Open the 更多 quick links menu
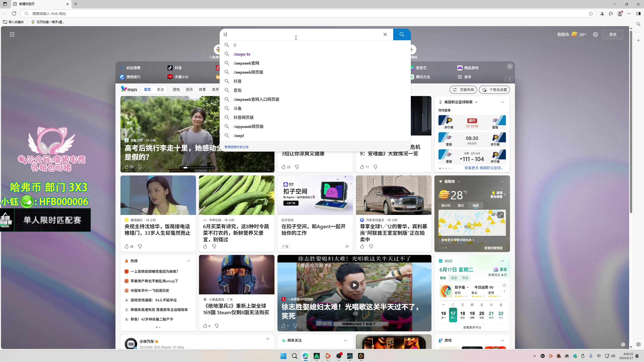 click(465, 77)
